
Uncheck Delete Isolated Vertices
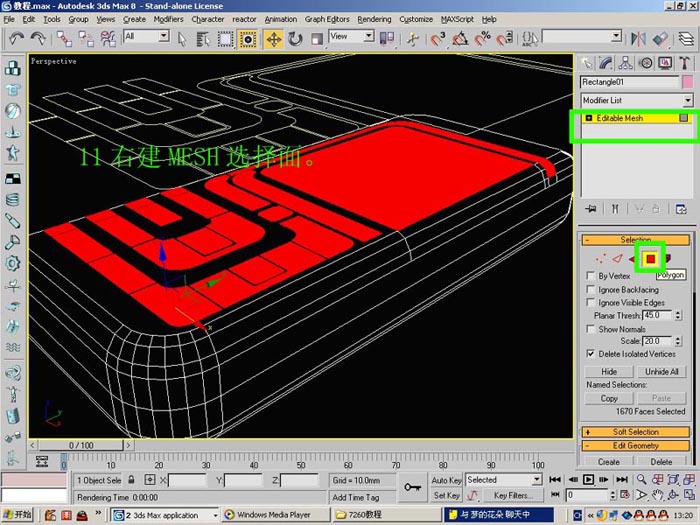point(591,354)
